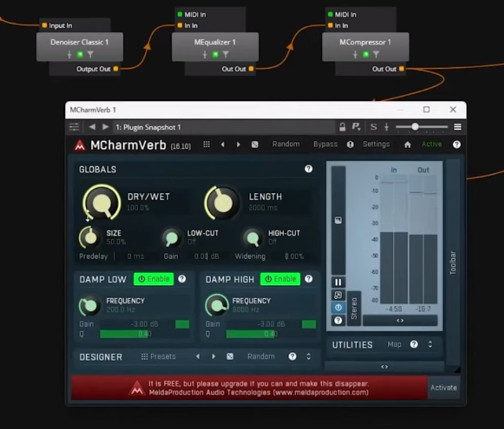Click the DAMP LOW Q slider bar
This screenshot has width=504, height=429.
145,334
